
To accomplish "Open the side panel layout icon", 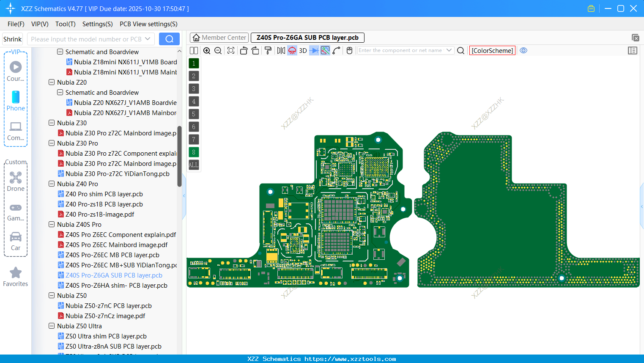I will (633, 50).
